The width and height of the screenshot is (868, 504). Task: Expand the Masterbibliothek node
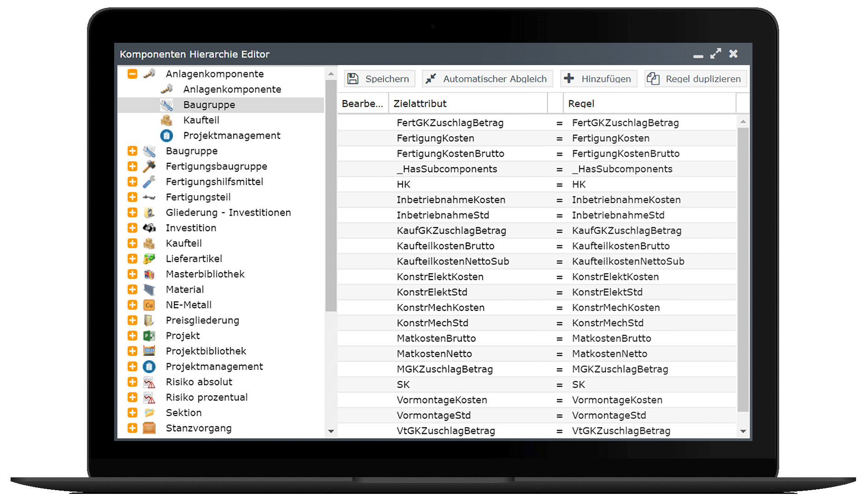(133, 274)
